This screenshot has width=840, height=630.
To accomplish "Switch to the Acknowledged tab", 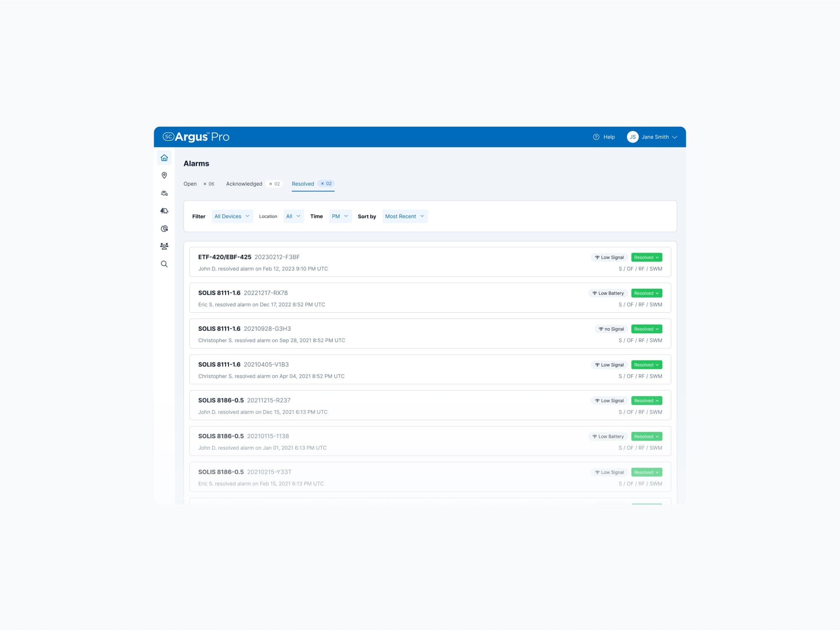I will pyautogui.click(x=244, y=184).
